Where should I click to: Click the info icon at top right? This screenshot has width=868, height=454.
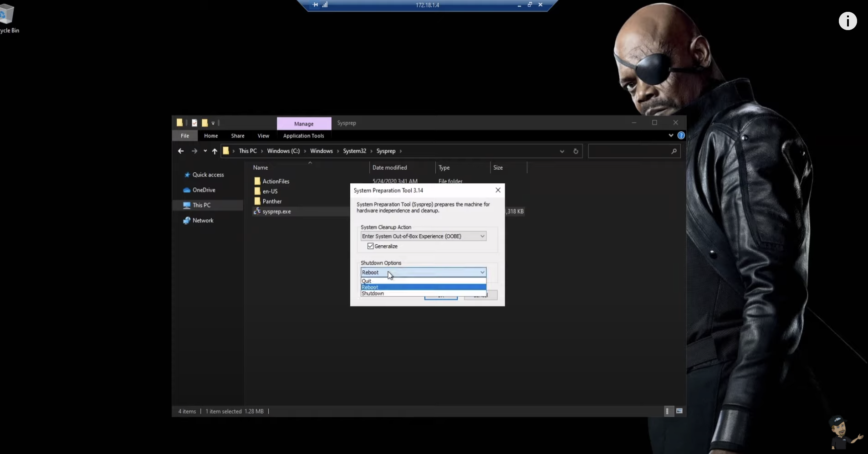point(847,21)
